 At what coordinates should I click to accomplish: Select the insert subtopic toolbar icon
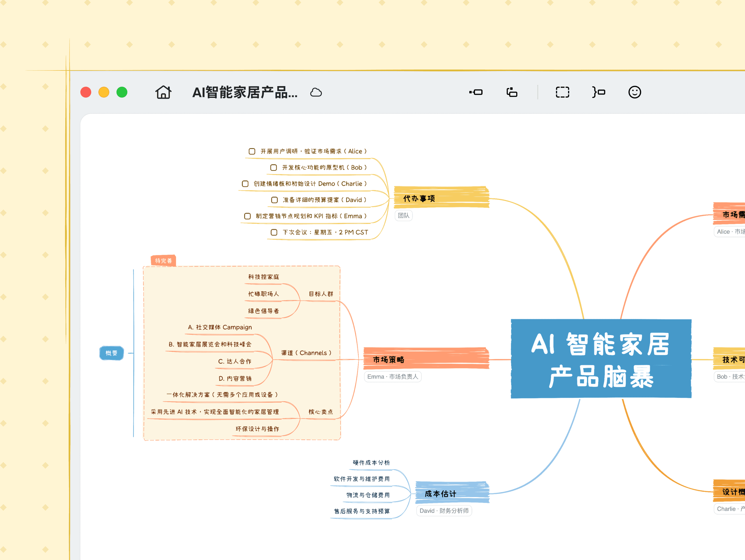(512, 92)
